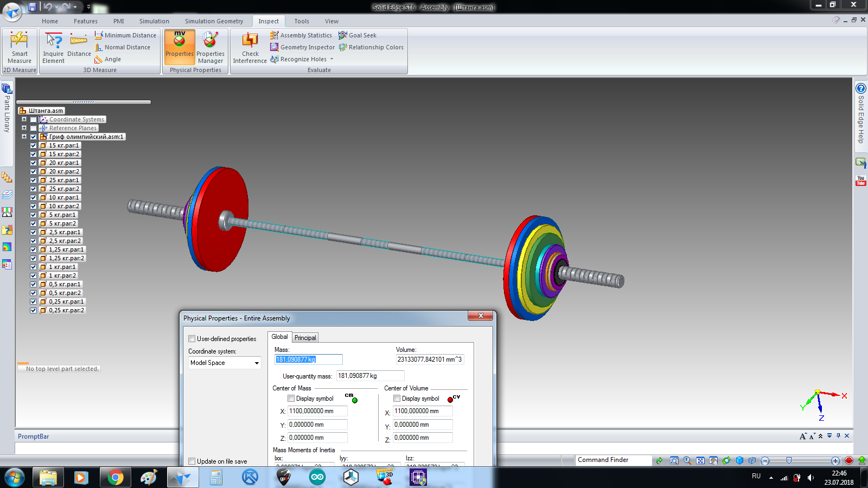This screenshot has width=868, height=488.
Task: Toggle visibility of 20 кг.par:2
Action: pyautogui.click(x=33, y=171)
